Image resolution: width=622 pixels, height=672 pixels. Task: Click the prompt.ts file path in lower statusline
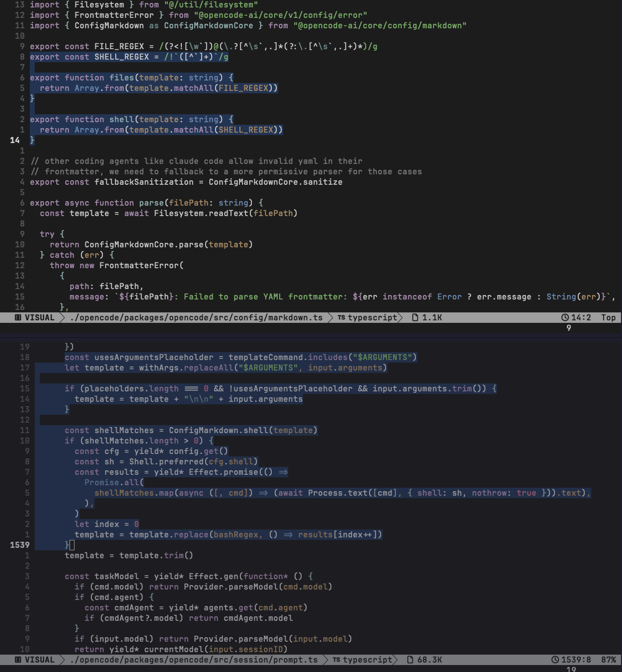click(194, 660)
